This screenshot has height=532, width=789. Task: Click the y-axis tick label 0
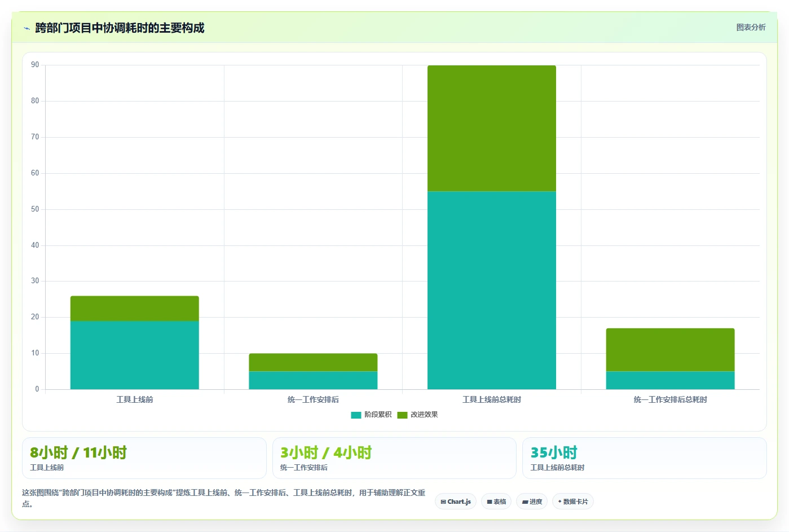(37, 389)
